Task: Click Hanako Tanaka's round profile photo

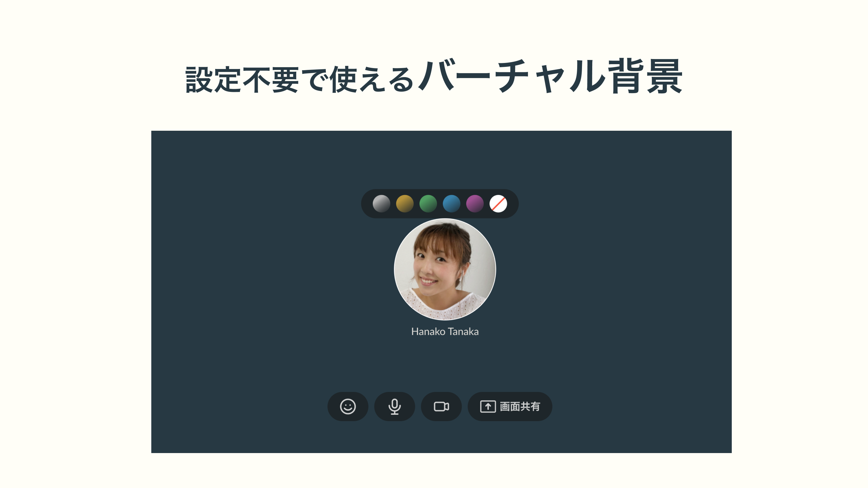Action: click(445, 269)
